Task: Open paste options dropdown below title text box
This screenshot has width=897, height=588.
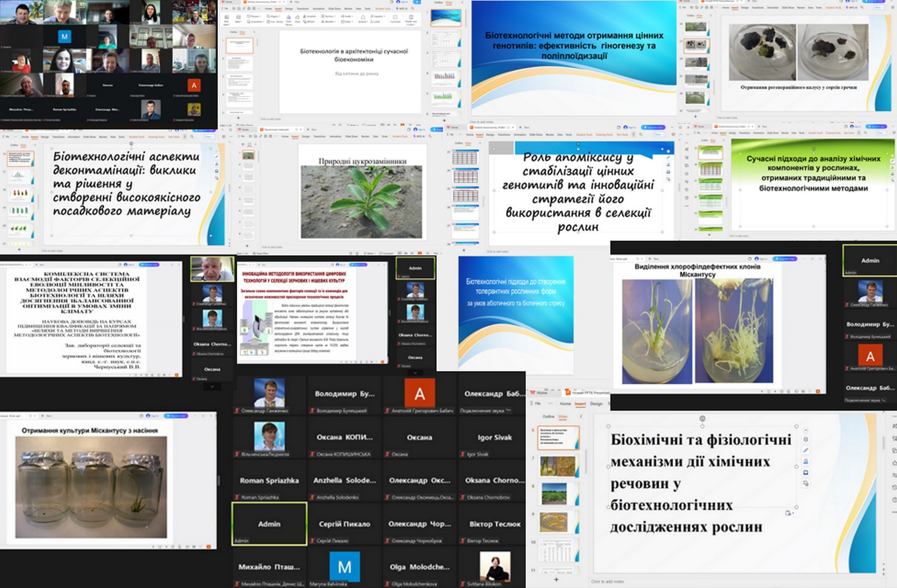Action: coord(789,513)
